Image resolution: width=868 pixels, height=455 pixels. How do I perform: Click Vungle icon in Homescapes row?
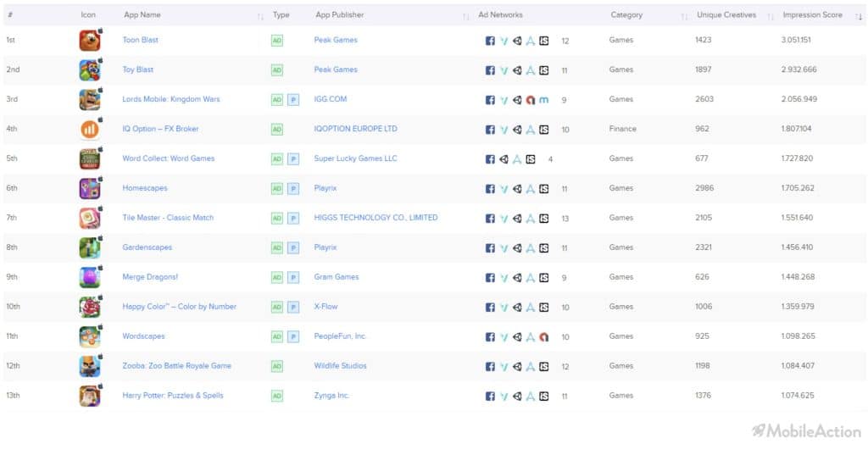pyautogui.click(x=504, y=189)
